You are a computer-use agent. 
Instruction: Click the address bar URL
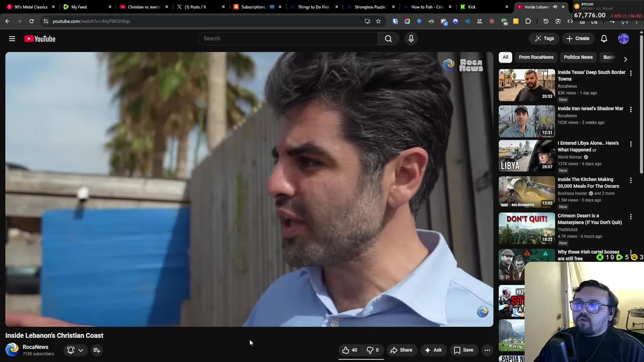(x=91, y=21)
